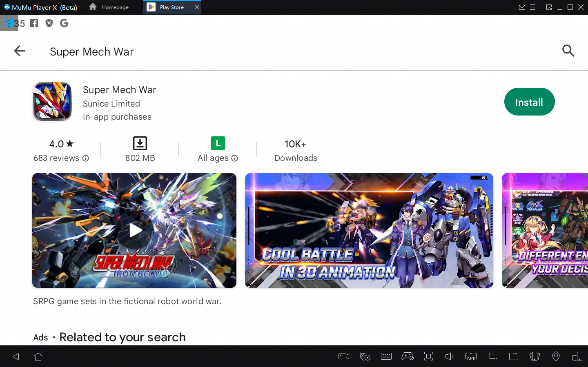
Task: Open the keyboard mapping tool
Action: (386, 356)
